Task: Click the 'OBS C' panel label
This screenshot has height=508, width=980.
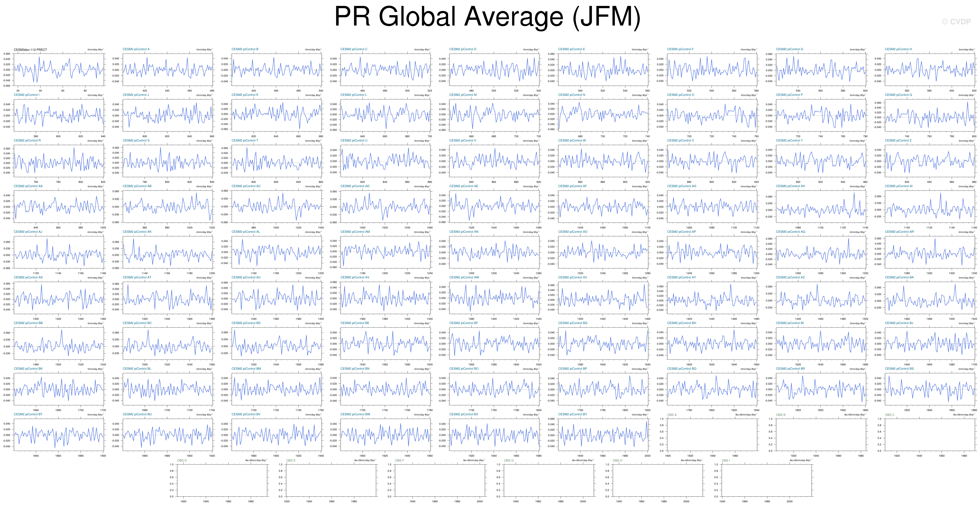Action: [x=890, y=415]
